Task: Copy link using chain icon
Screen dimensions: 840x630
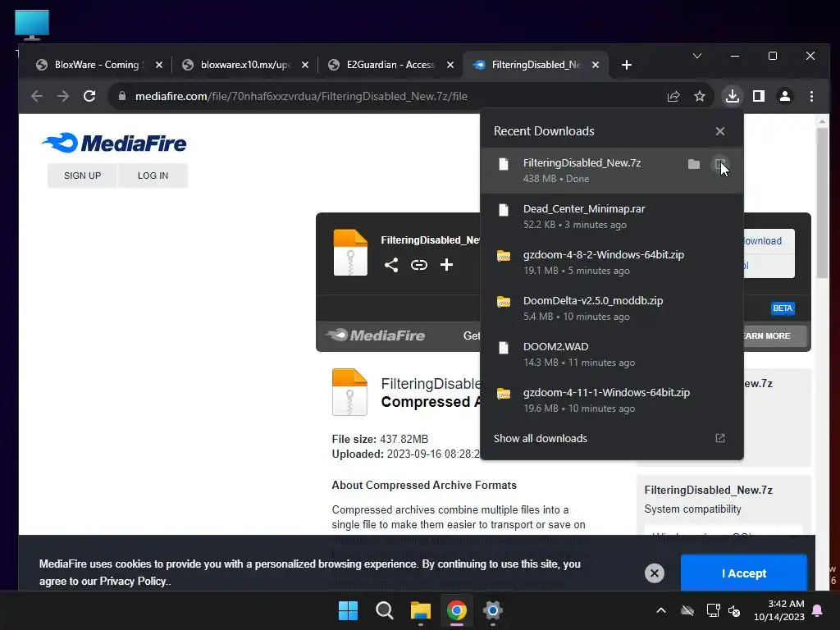Action: pos(419,265)
